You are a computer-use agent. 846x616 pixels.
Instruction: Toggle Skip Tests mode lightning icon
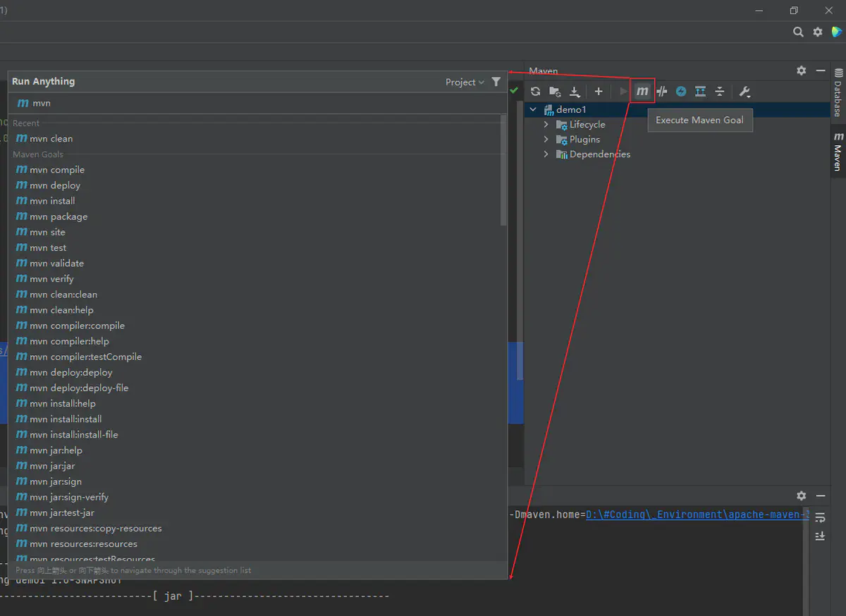pyautogui.click(x=681, y=92)
